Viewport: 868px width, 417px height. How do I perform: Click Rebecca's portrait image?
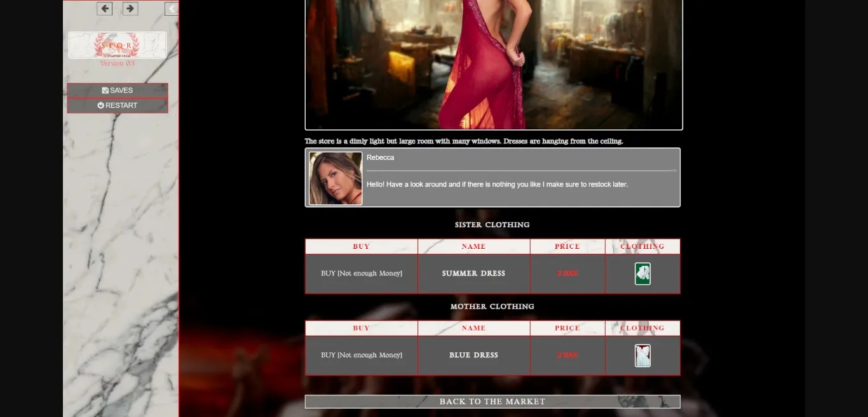pos(335,178)
